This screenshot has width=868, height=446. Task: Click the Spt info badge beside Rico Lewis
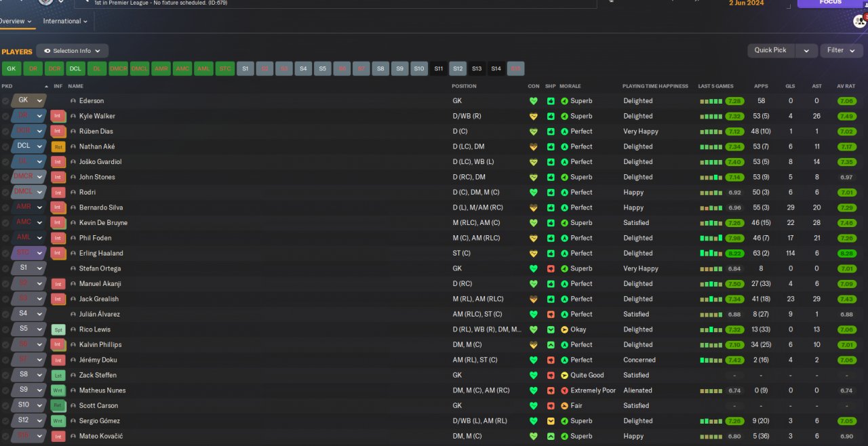coord(58,329)
